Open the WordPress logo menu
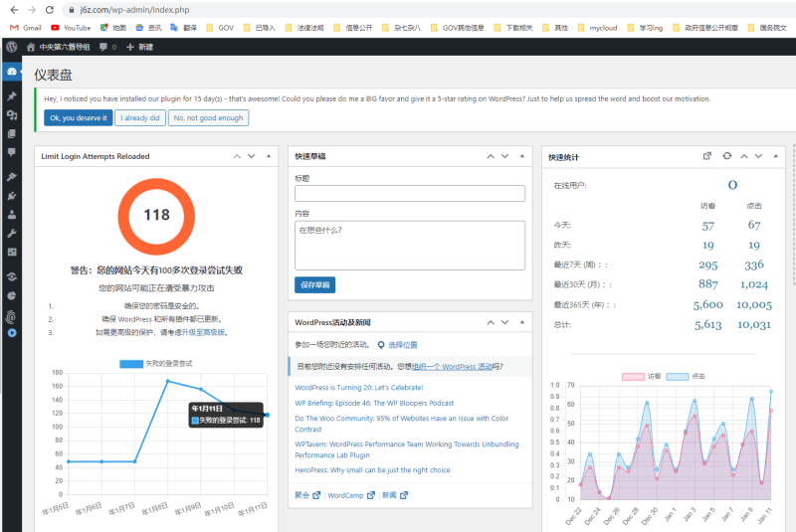 tap(12, 47)
